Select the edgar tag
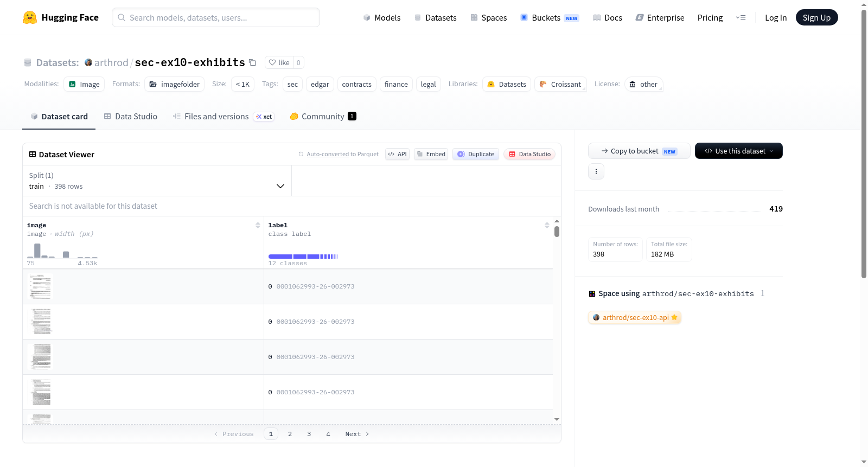868x467 pixels. click(320, 84)
